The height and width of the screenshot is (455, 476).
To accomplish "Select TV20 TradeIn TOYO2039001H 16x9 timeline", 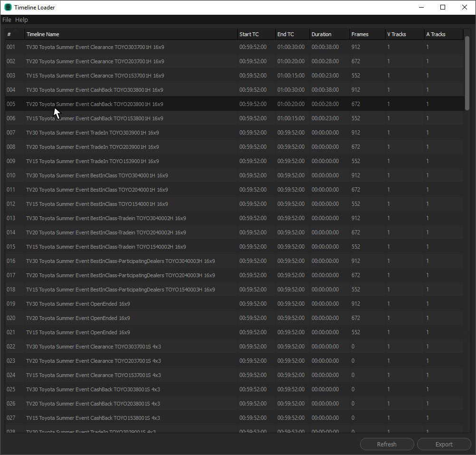I will coord(234,147).
